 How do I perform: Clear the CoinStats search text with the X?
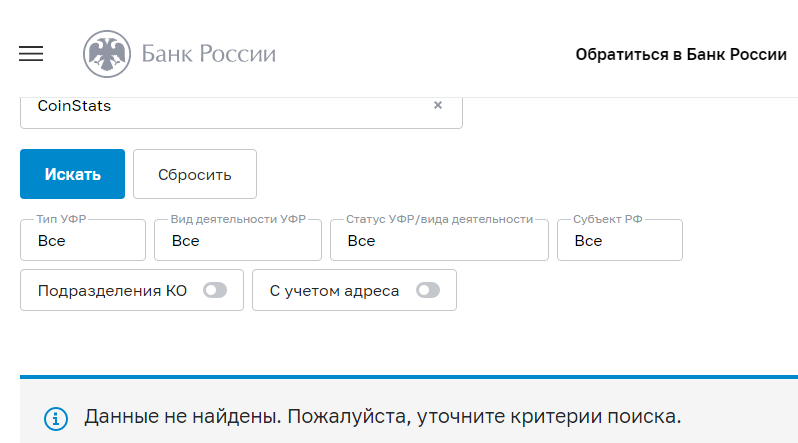pyautogui.click(x=437, y=105)
